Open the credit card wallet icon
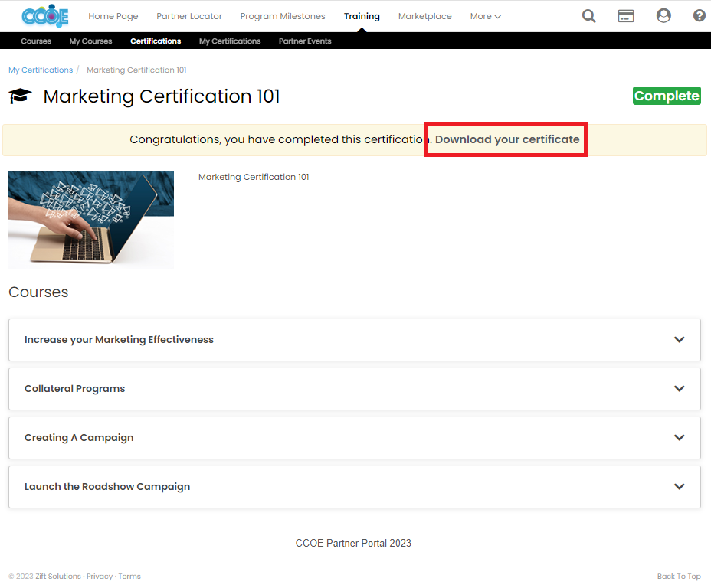Screen dimensions: 711x588 click(626, 16)
